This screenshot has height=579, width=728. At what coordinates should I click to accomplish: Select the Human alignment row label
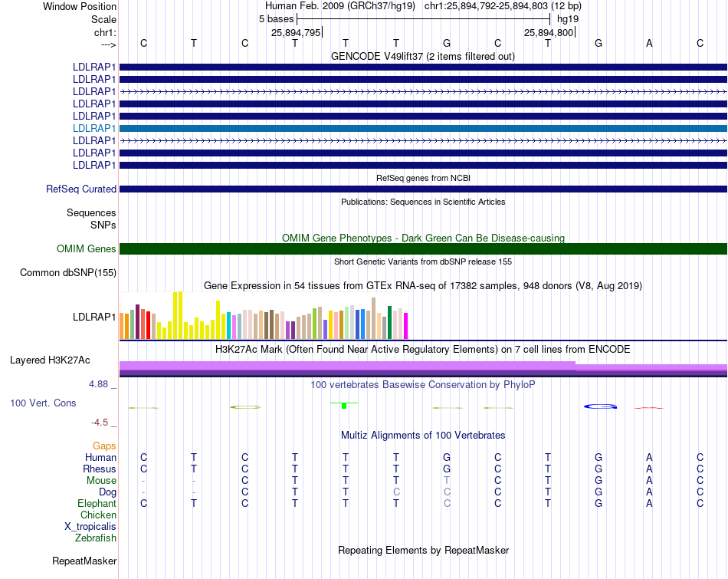click(x=100, y=458)
